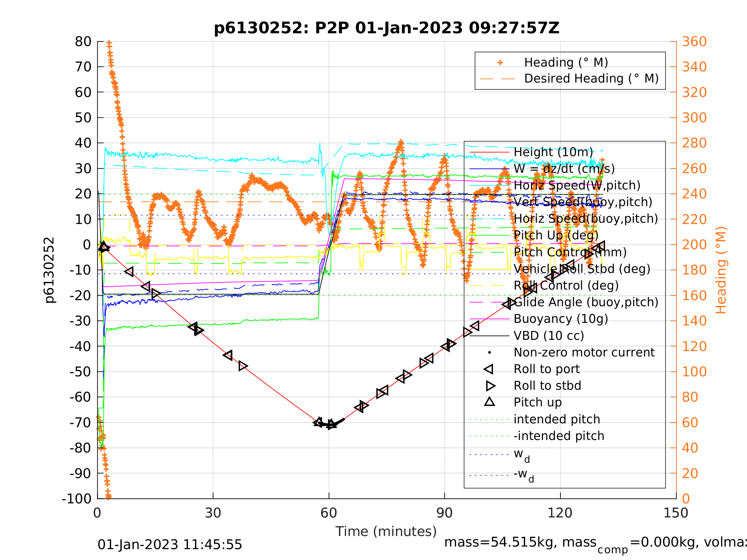Click the Time (minutes) axis label
The width and height of the screenshot is (747, 560).
pos(386,532)
